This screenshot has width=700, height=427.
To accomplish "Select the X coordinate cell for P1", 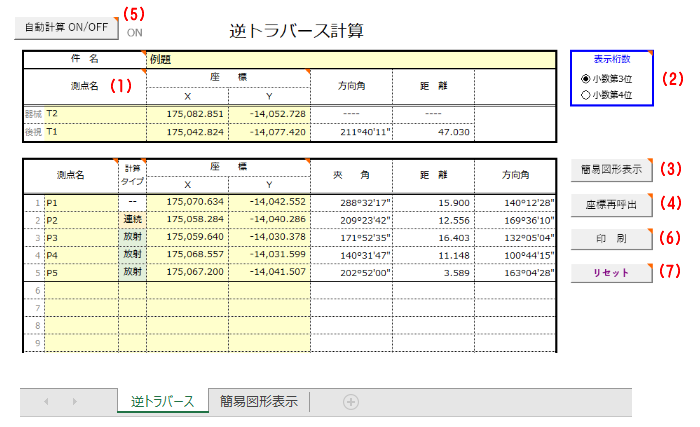I will pyautogui.click(x=188, y=201).
